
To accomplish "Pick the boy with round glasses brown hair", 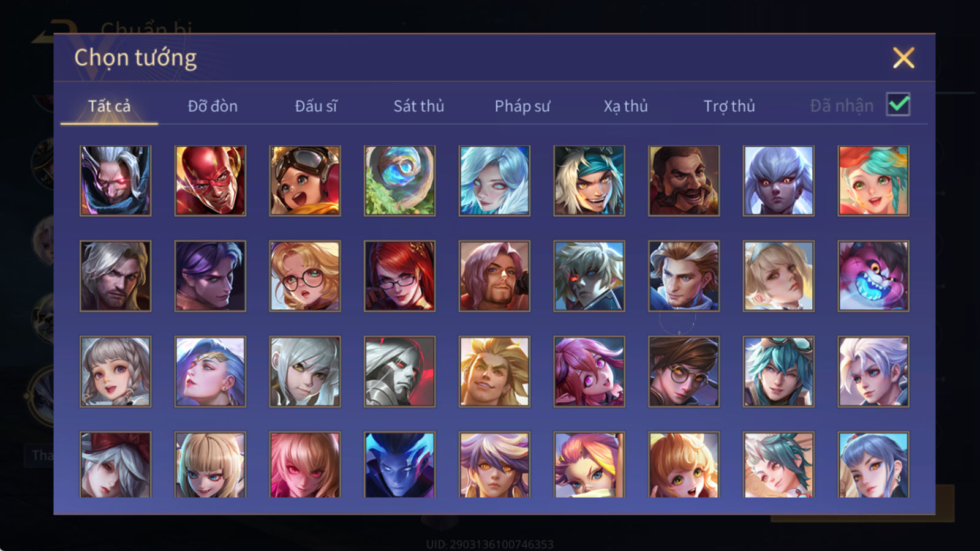I will click(684, 372).
